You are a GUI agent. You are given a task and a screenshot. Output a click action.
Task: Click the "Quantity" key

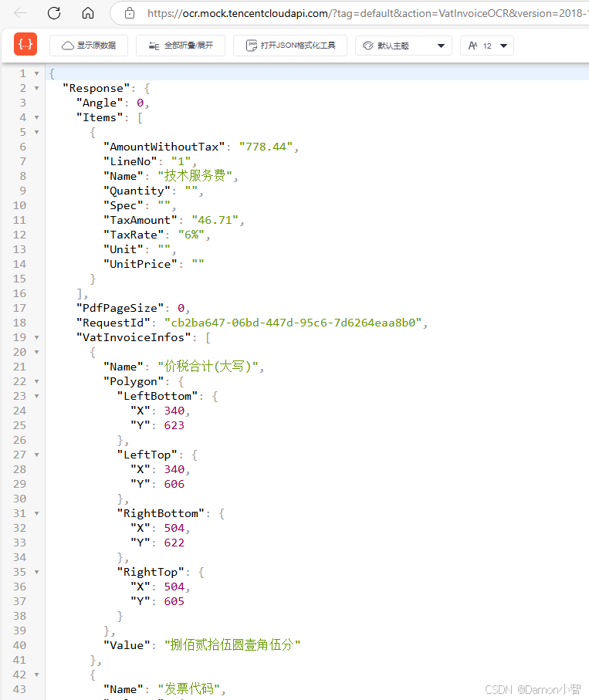click(x=137, y=191)
